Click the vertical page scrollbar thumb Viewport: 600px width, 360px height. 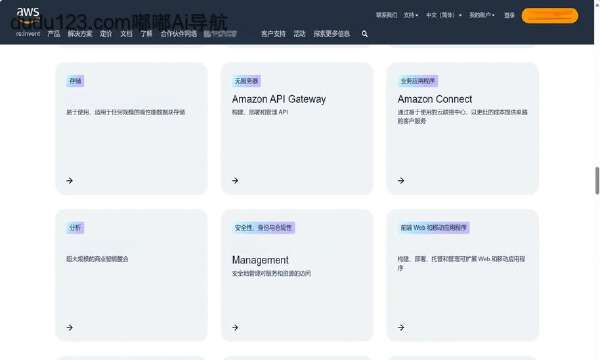click(x=597, y=181)
